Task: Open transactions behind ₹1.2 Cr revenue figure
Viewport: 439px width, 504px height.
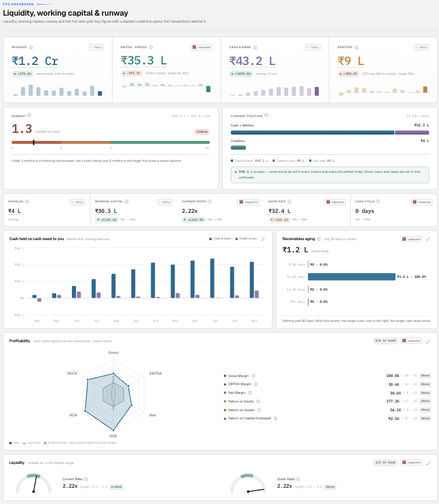Action: click(35, 61)
